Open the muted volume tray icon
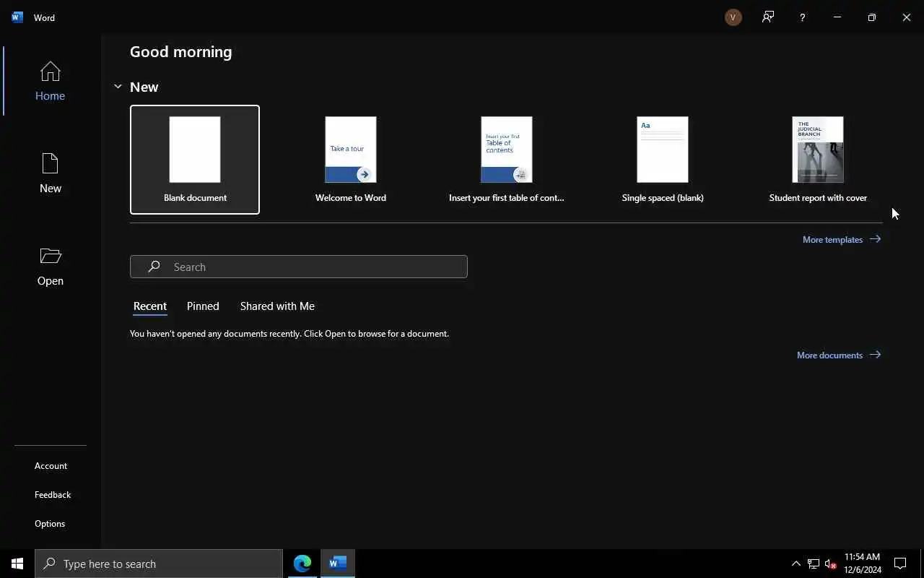This screenshot has height=578, width=924. point(830,564)
